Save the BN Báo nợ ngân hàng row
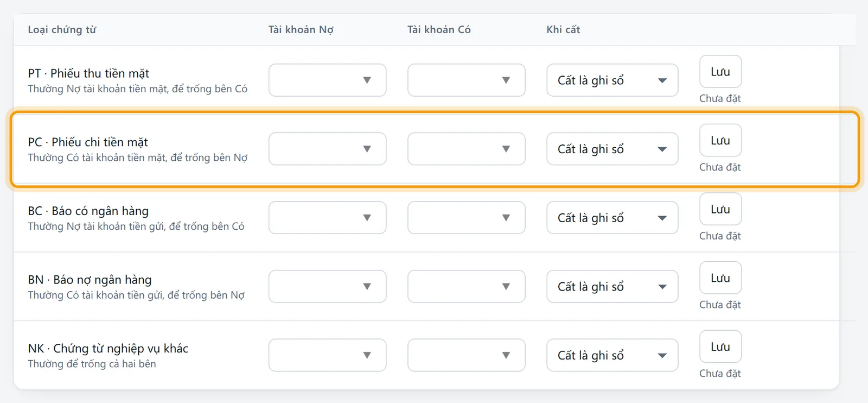 pos(720,278)
